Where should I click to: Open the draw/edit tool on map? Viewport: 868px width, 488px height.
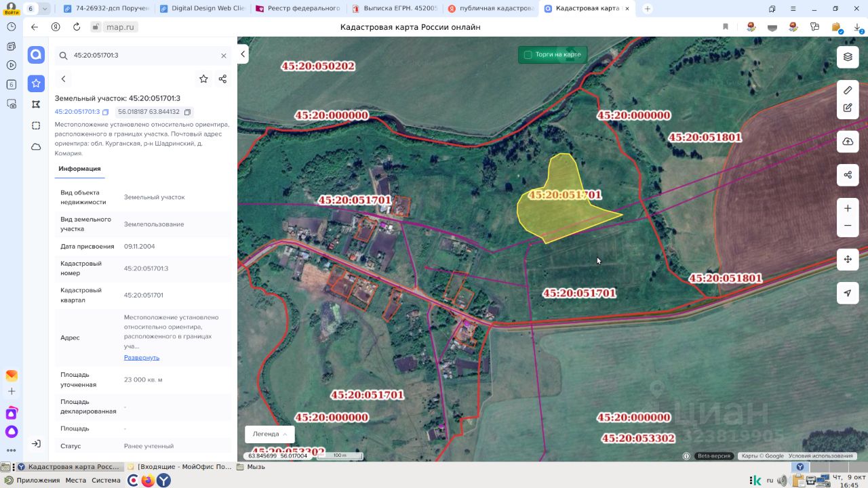(x=848, y=107)
